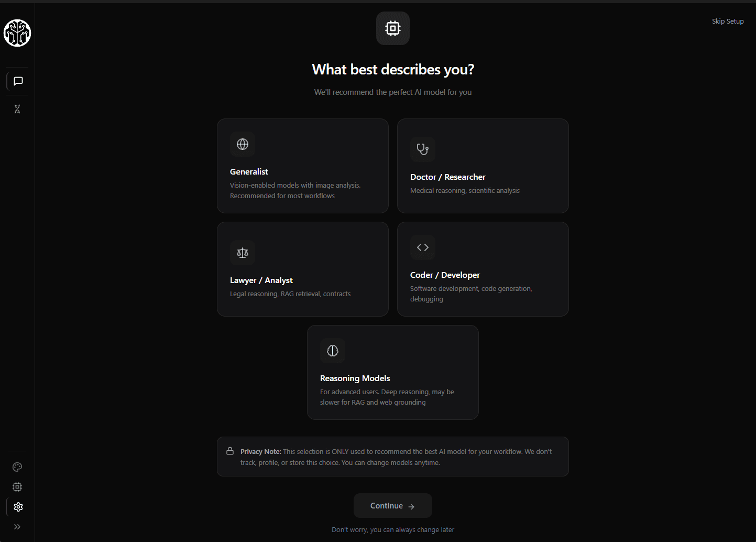The width and height of the screenshot is (756, 542).
Task: Click the CPU chip icon in sidebar
Action: [17, 486]
